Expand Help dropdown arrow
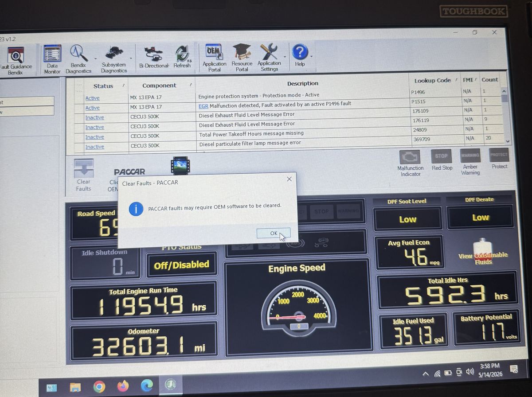This screenshot has height=397, width=532. click(x=311, y=56)
